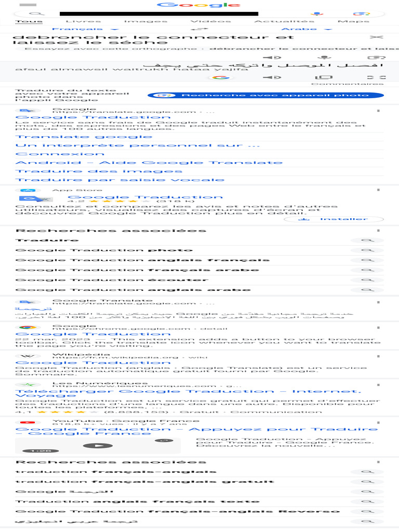Open options for first Recherches associées block

378,230
